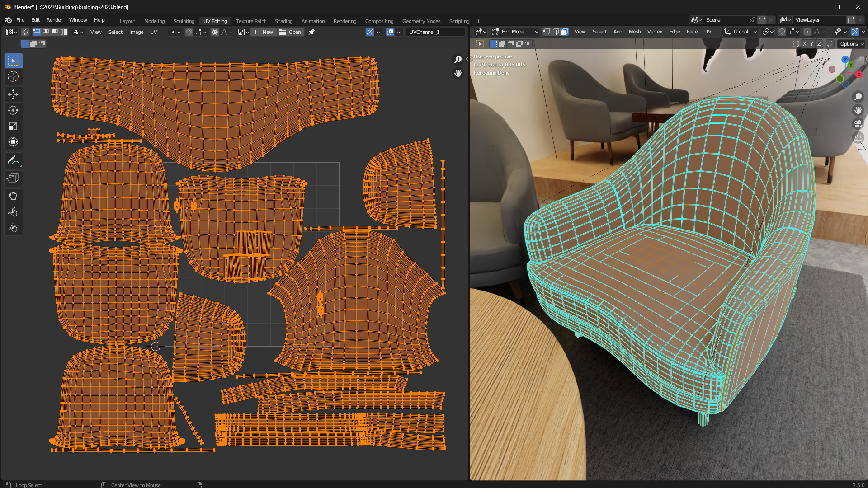The image size is (868, 488).
Task: Open the Edit Mode dropdown
Action: tap(515, 32)
